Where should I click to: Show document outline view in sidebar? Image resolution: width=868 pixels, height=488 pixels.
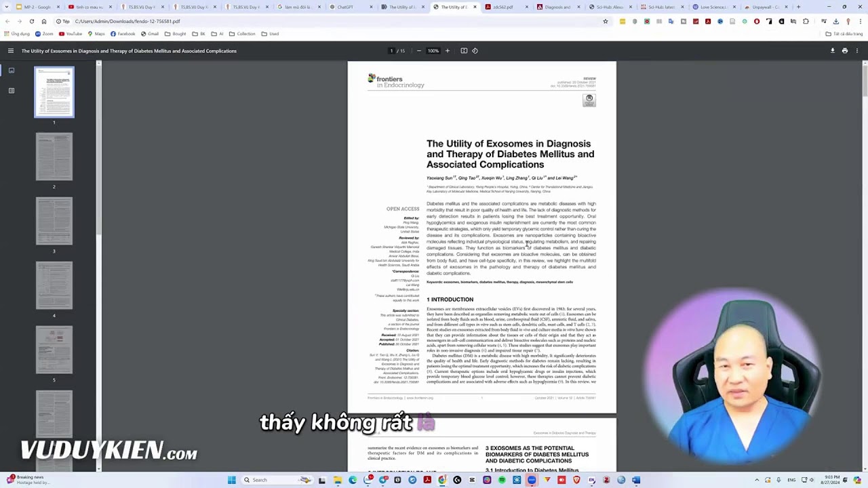click(12, 90)
